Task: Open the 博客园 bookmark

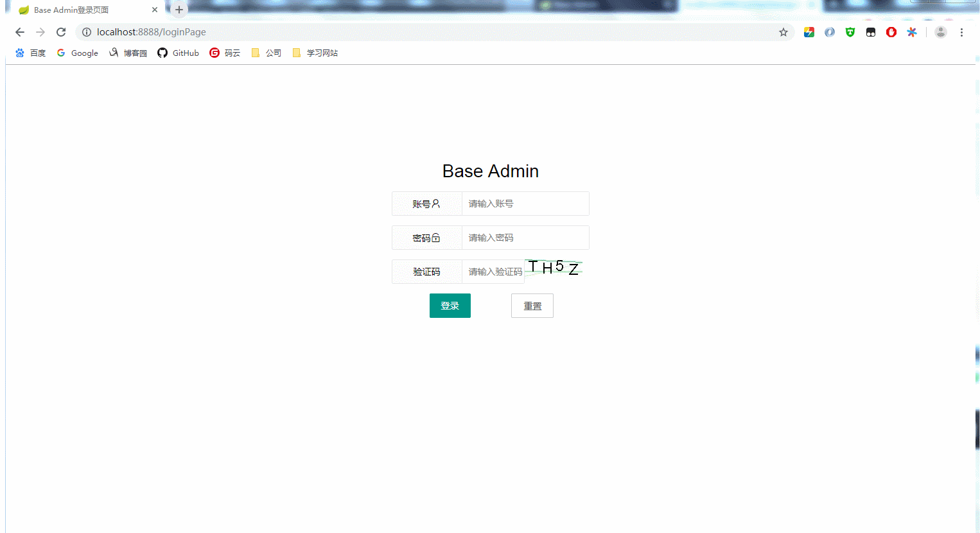Action: pyautogui.click(x=128, y=53)
